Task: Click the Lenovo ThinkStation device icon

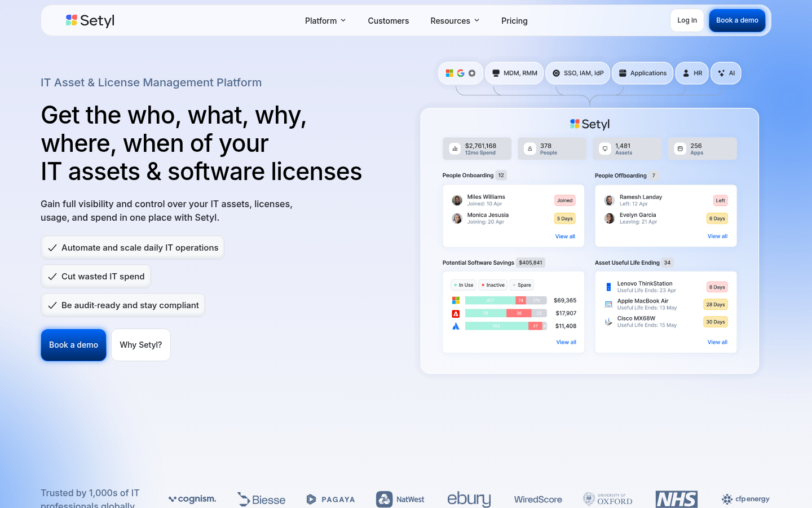Action: tap(608, 287)
